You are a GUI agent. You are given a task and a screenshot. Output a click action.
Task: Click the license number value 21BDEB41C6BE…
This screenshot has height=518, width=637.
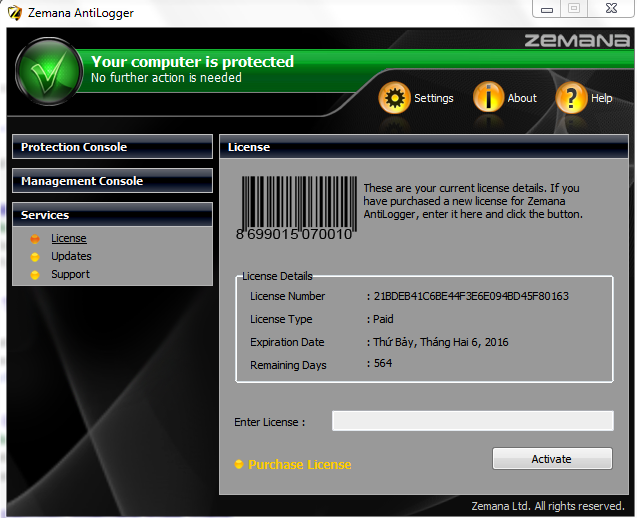click(x=471, y=296)
